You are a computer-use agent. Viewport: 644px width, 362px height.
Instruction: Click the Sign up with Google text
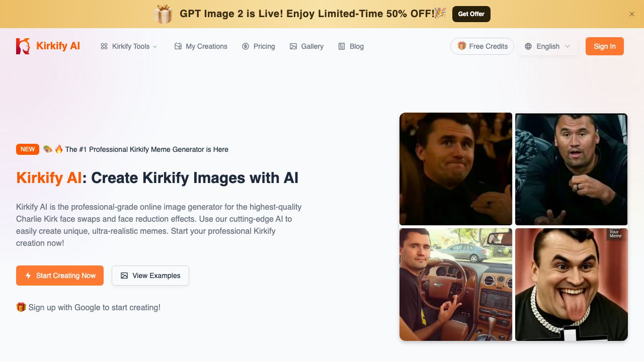click(95, 307)
